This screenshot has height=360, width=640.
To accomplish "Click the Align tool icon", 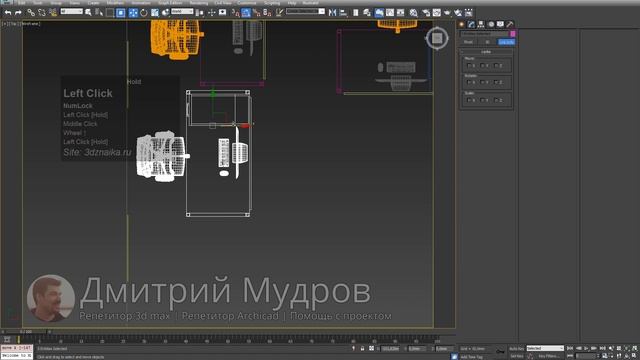I will coord(343,13).
